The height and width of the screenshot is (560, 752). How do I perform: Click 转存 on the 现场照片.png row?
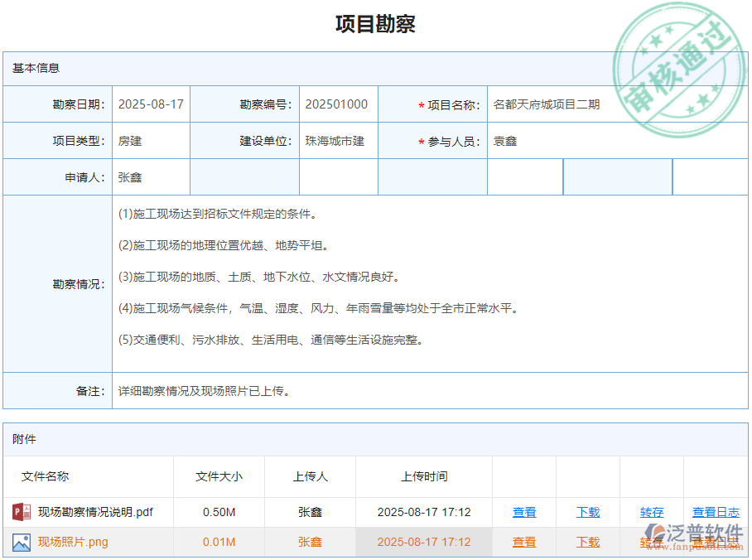[x=651, y=542]
